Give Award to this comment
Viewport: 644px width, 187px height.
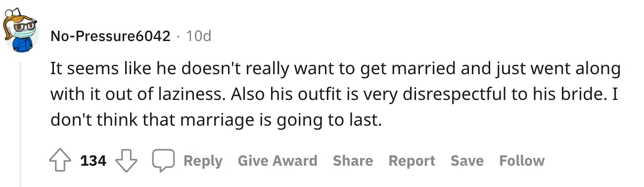[x=277, y=161]
